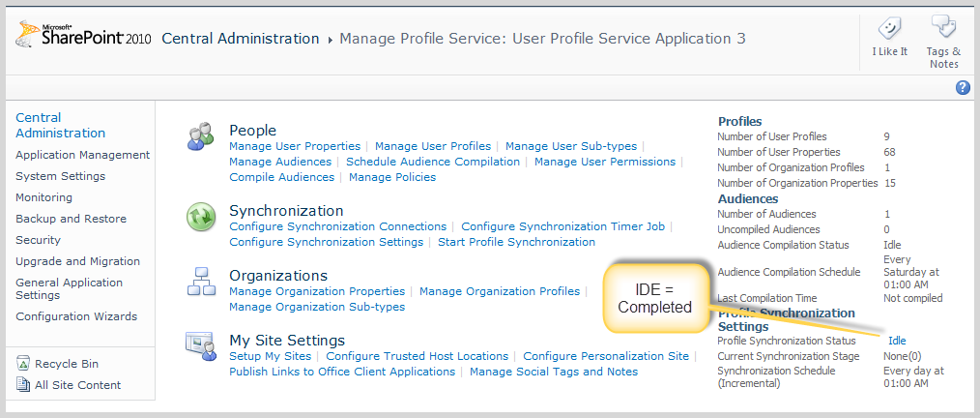Open Configure Synchronization Connections

click(337, 226)
